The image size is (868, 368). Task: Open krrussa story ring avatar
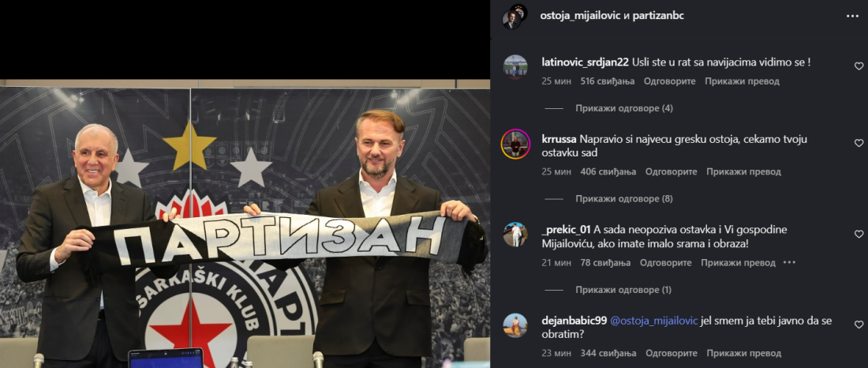(x=515, y=144)
